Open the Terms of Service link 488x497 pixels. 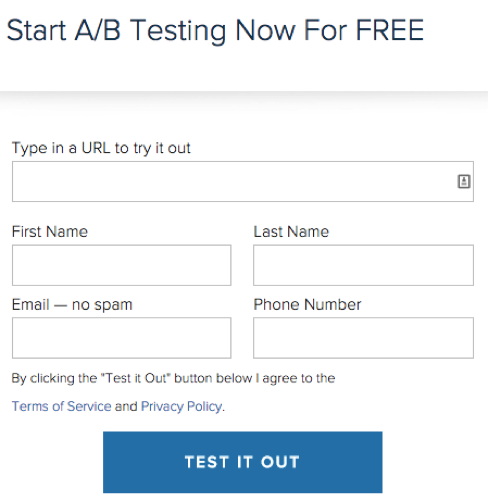click(x=61, y=406)
